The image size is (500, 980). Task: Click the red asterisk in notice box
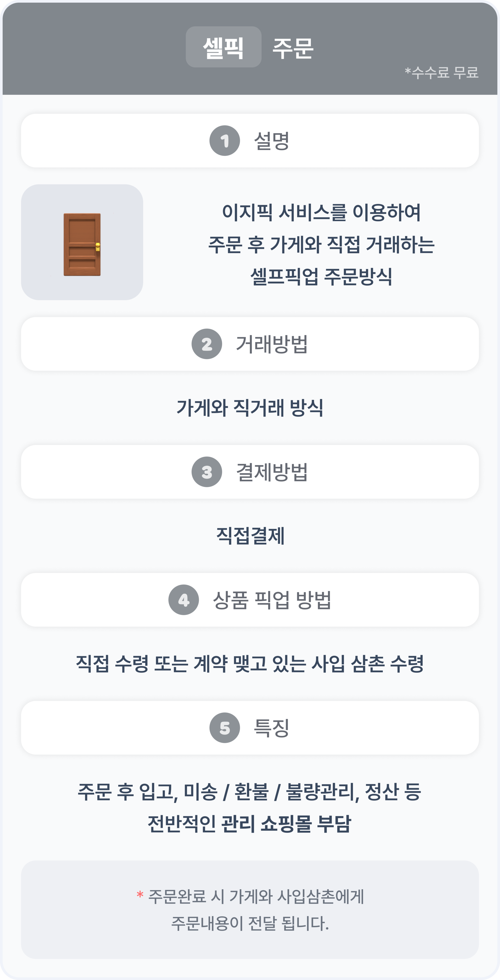click(x=140, y=894)
